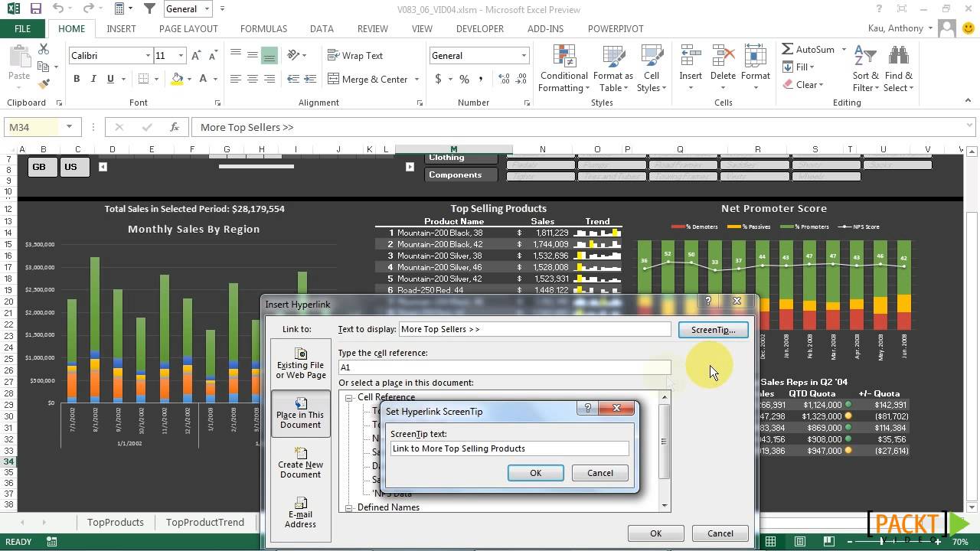Toggle Wrap Text
The image size is (980, 551).
pos(355,55)
